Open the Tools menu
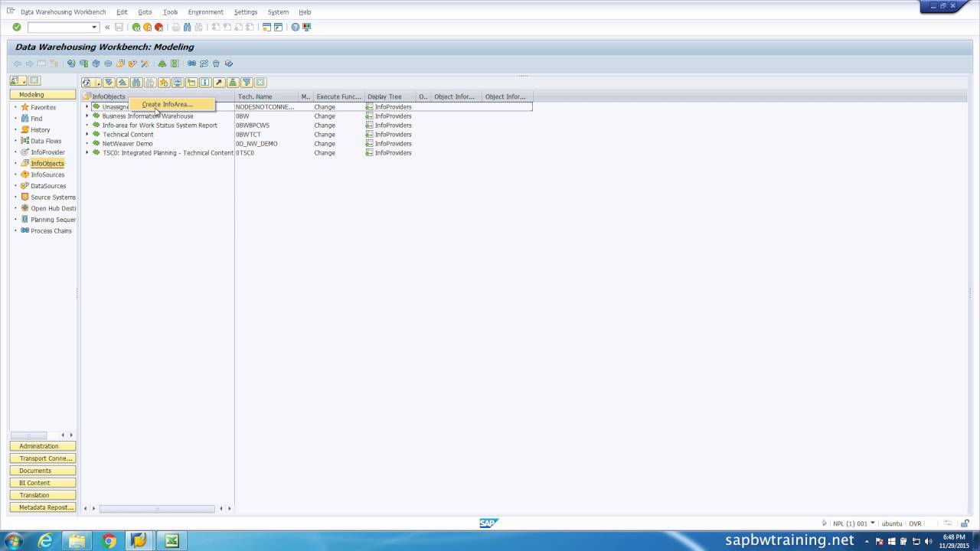Screen dimensions: 980x551 tap(170, 12)
